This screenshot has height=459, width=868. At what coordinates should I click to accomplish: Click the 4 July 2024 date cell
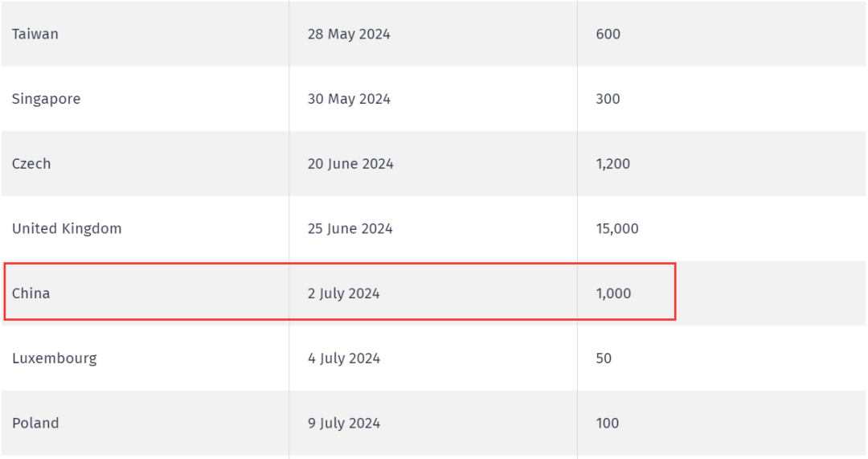pyautogui.click(x=433, y=358)
